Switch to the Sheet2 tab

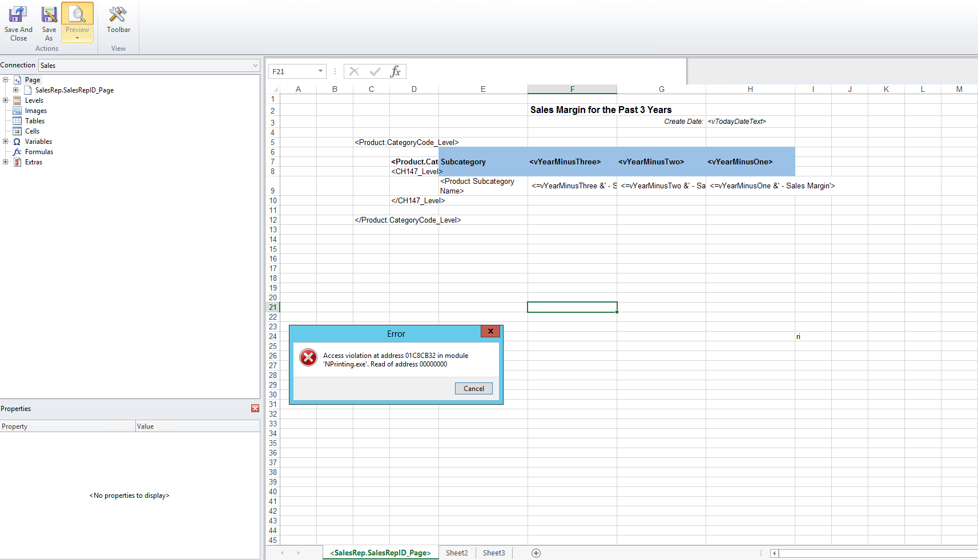pyautogui.click(x=457, y=553)
